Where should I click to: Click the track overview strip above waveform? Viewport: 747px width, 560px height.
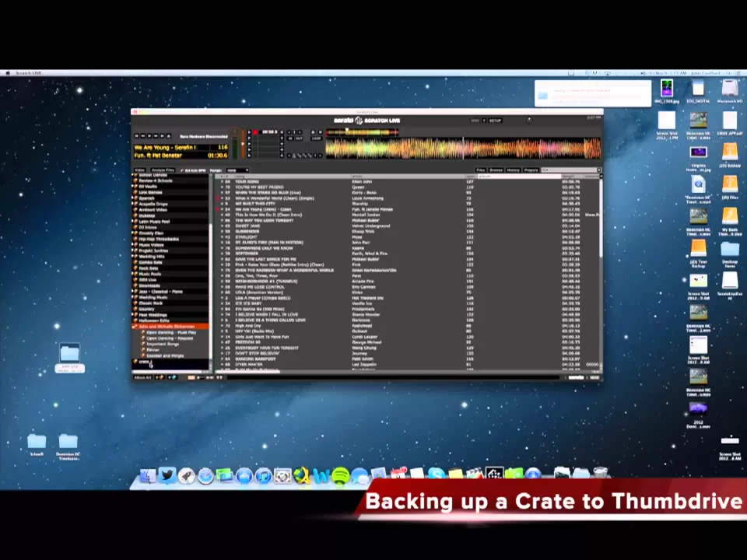[x=362, y=132]
